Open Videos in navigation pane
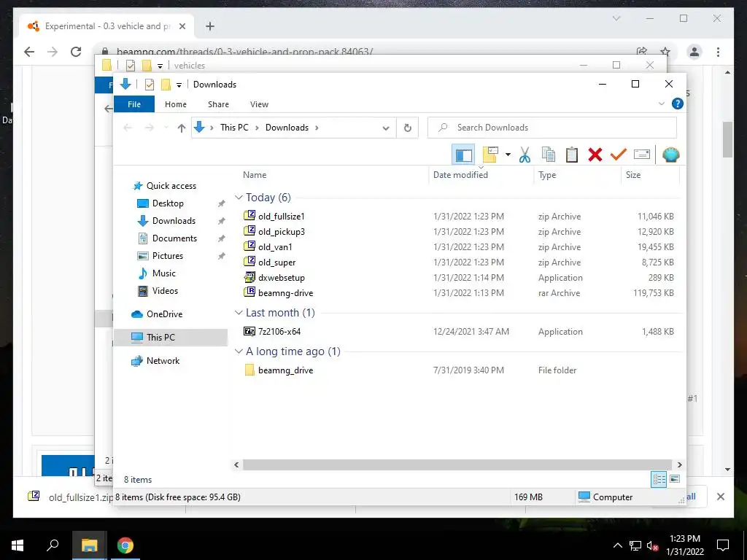This screenshot has width=747, height=560. [165, 291]
